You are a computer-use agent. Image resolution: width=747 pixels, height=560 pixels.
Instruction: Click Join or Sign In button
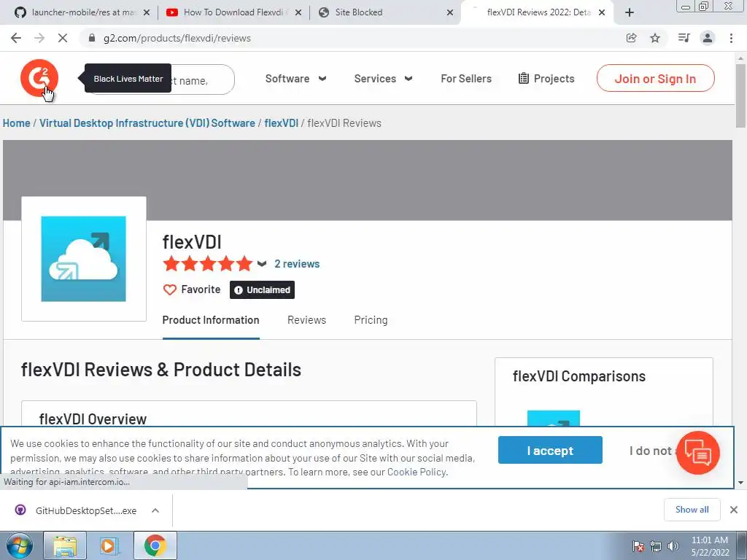pyautogui.click(x=656, y=78)
